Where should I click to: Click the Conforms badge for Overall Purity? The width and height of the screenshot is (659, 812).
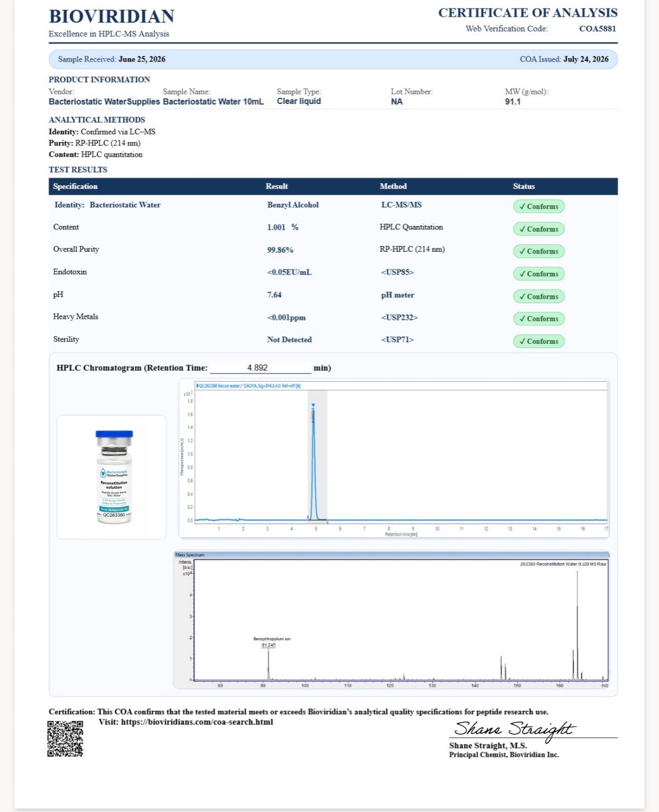[539, 251]
